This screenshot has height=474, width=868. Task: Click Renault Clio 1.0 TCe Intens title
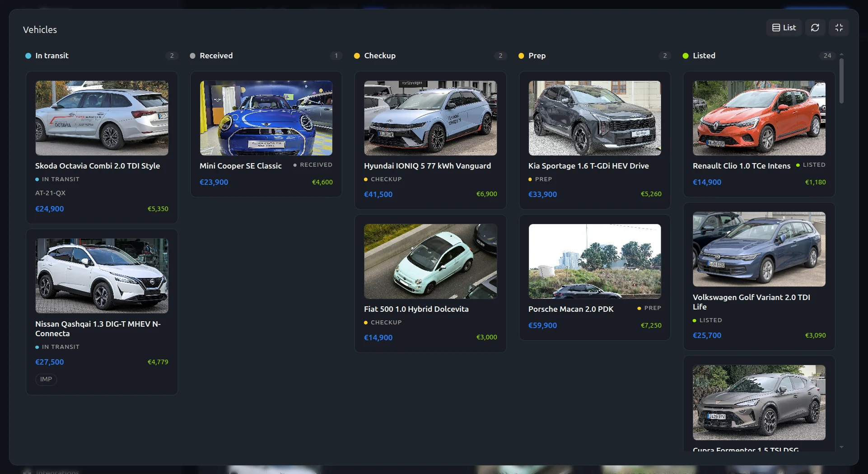742,166
